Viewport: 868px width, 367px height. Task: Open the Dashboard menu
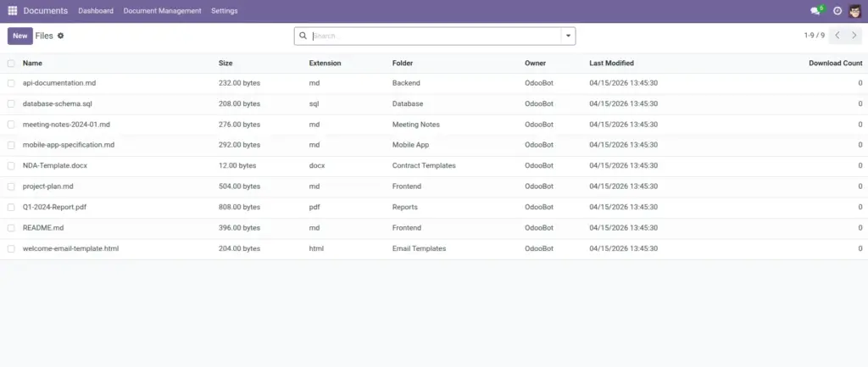96,11
